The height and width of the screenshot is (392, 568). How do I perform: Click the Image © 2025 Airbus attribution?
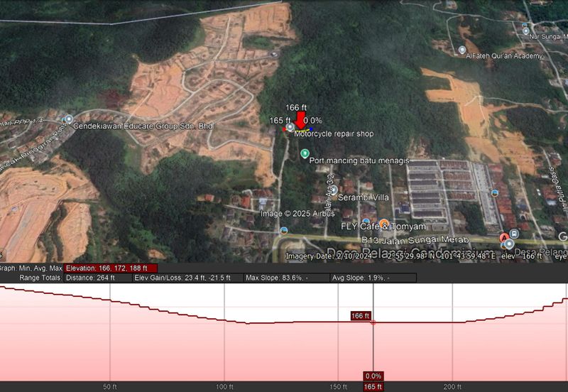tap(297, 214)
